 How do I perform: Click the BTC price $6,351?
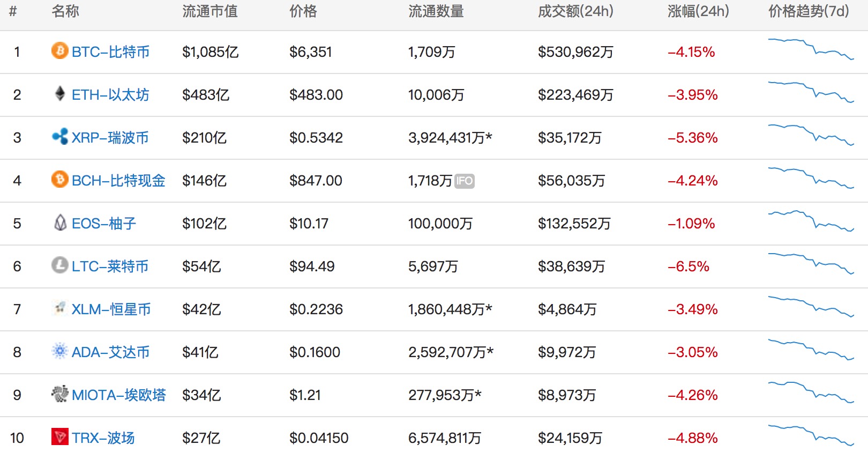pyautogui.click(x=311, y=52)
